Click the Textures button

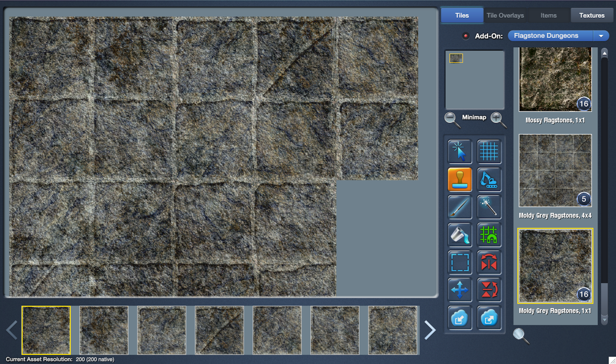pos(591,15)
